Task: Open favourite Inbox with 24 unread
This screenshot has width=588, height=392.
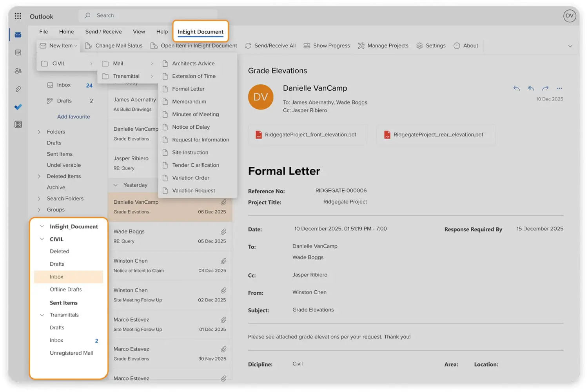Action: tap(69, 85)
